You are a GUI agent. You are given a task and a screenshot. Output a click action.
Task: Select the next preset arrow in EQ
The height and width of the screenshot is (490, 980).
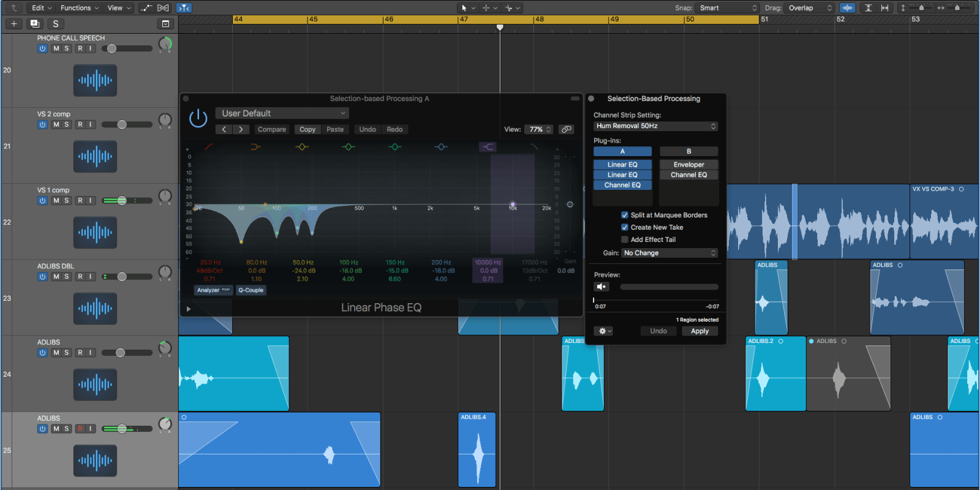pos(241,129)
